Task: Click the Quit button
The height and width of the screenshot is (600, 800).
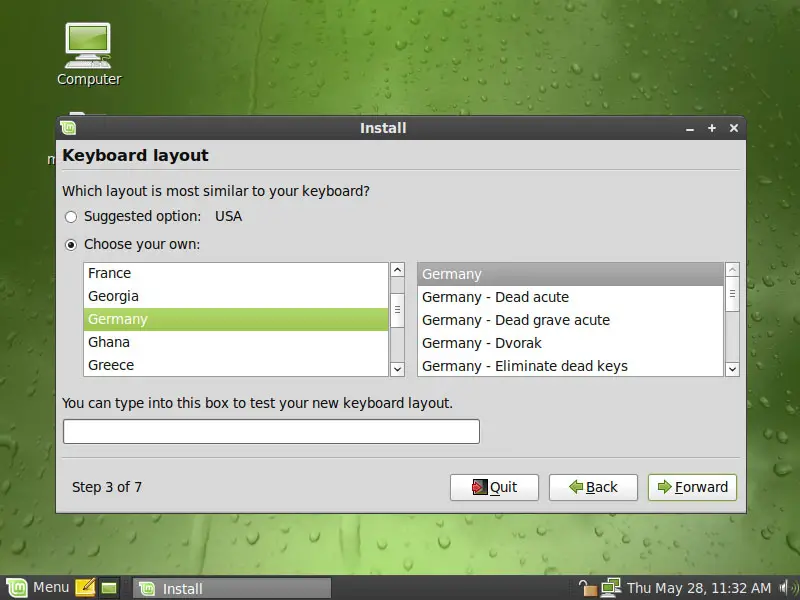Action: pos(494,487)
